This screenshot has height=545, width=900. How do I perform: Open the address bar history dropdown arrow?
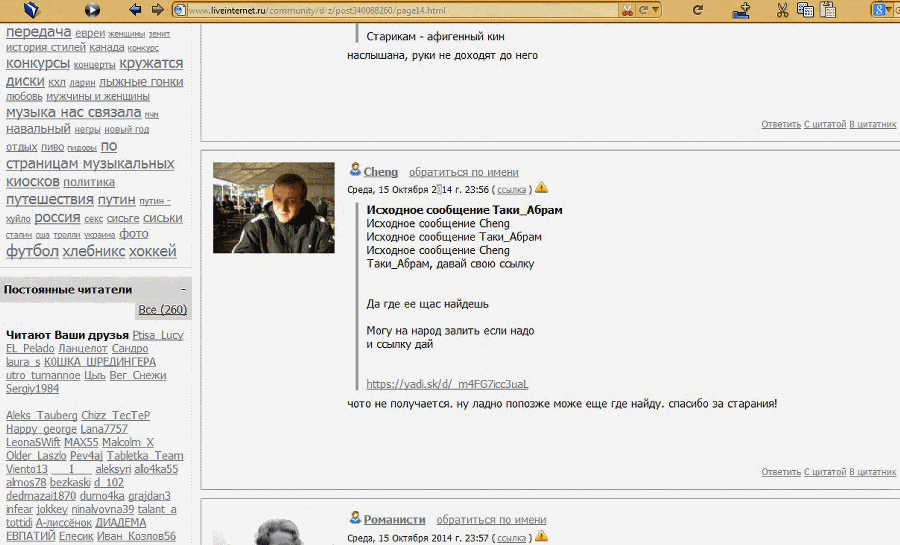655,10
